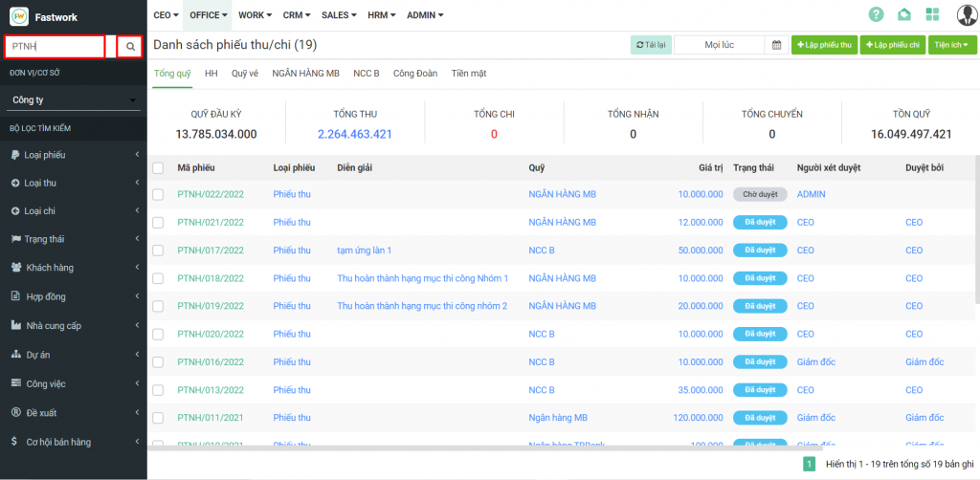The image size is (980, 480).
Task: Click the user profile avatar
Action: (x=962, y=14)
